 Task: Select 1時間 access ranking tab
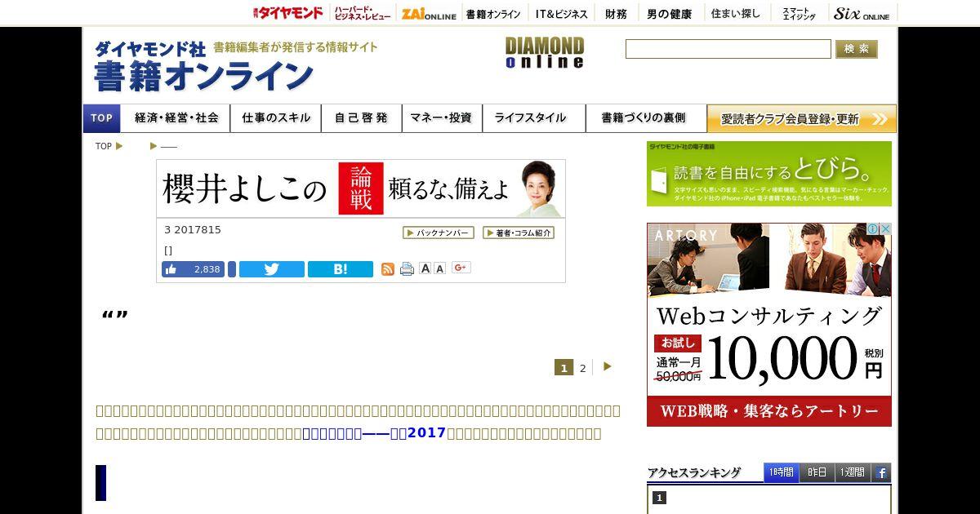[781, 472]
